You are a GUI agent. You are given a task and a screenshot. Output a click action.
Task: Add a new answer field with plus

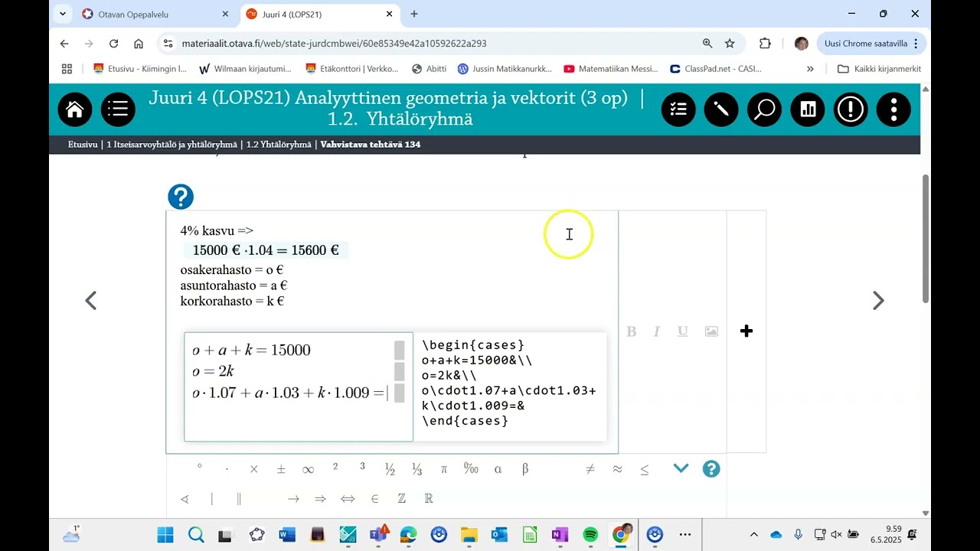[746, 331]
